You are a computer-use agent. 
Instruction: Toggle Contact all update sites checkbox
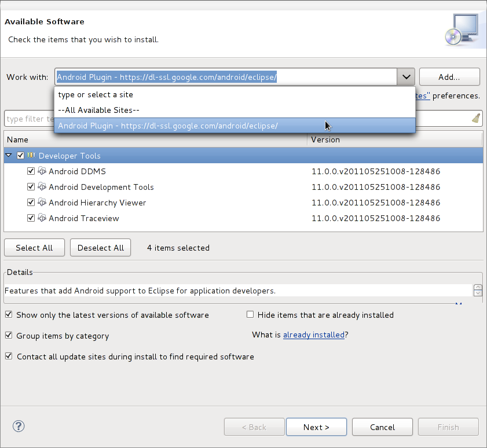9,356
